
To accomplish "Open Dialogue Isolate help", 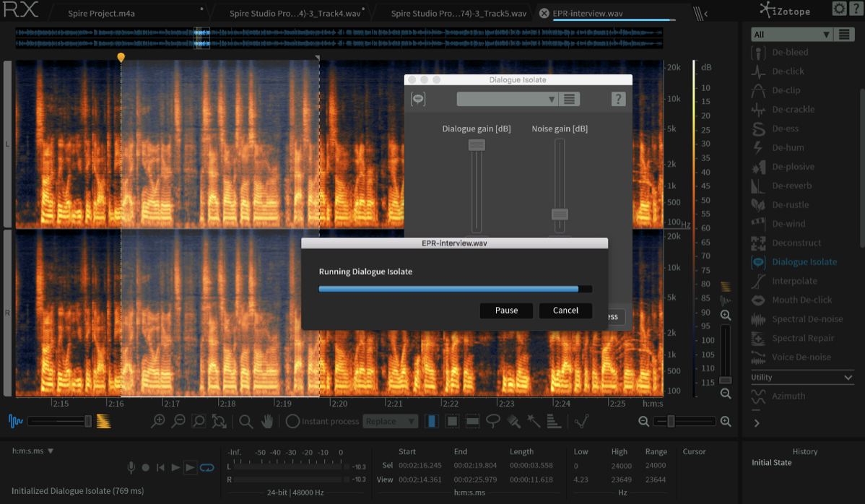I will coord(618,99).
